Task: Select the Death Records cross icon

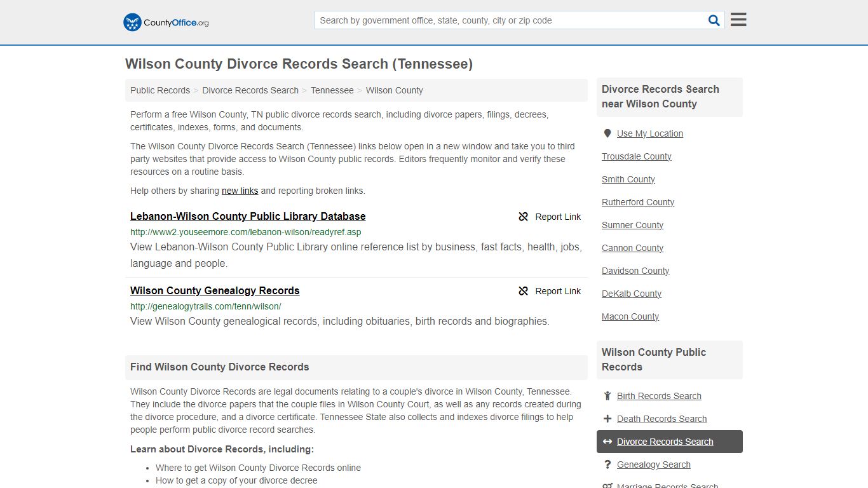Action: pos(607,419)
